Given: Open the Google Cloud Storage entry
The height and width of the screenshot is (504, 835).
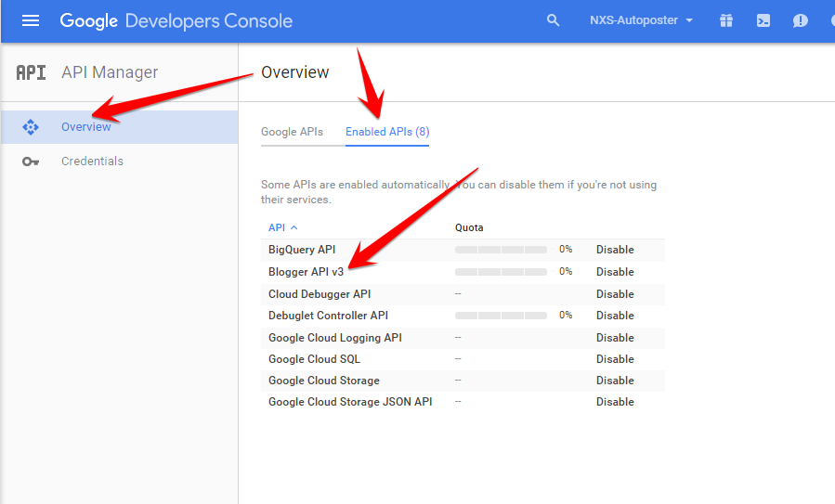Looking at the screenshot, I should pyautogui.click(x=324, y=381).
